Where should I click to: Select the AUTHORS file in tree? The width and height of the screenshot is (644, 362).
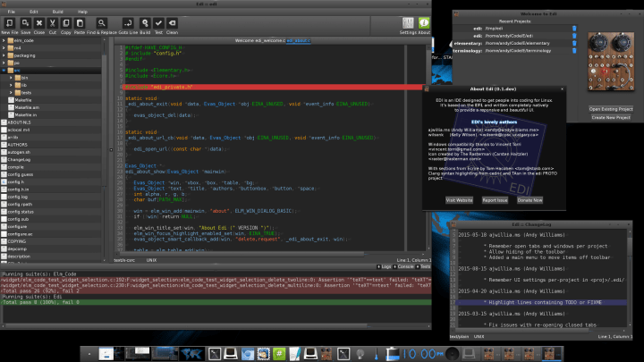tap(17, 145)
